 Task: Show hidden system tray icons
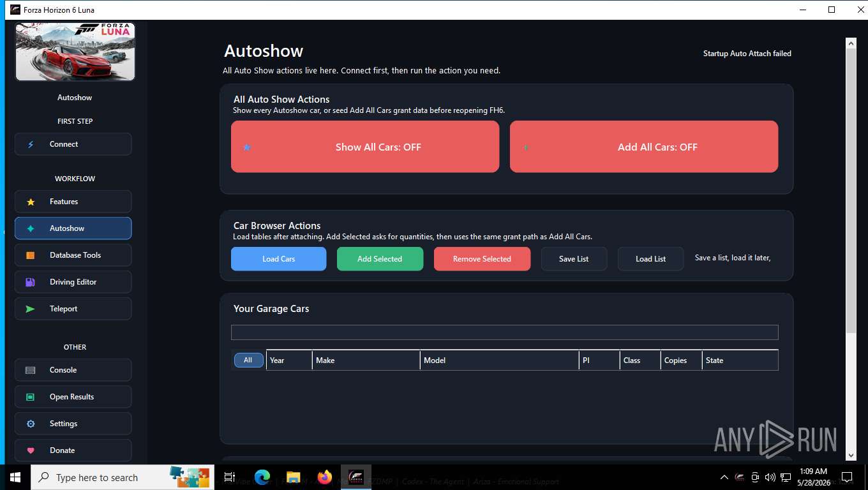click(x=724, y=477)
